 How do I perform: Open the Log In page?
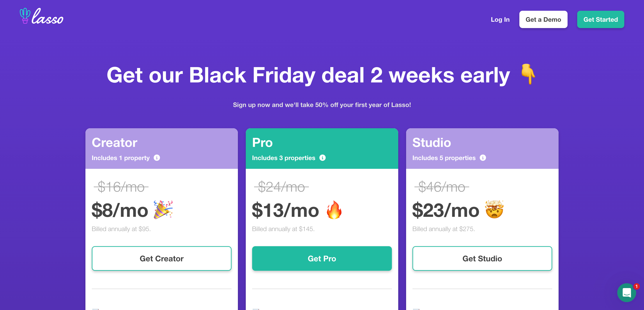(500, 20)
